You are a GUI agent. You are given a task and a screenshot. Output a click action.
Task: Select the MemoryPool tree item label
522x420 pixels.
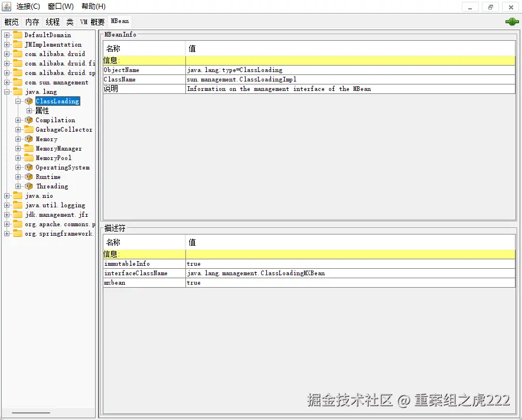click(x=54, y=158)
